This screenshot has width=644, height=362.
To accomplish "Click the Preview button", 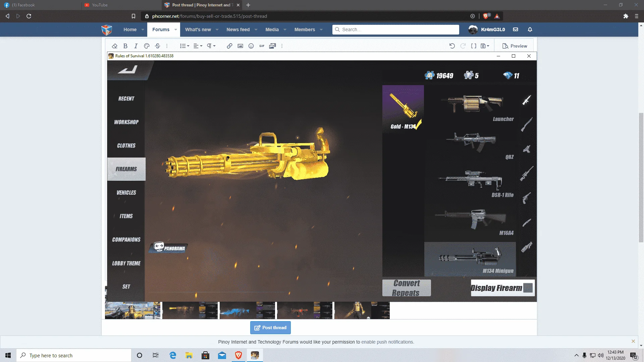I will (x=515, y=46).
